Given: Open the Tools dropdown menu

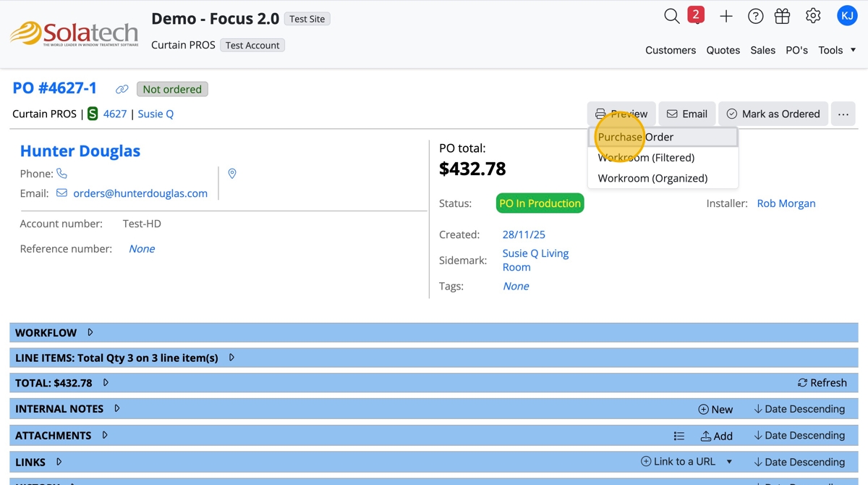Looking at the screenshot, I should coord(837,50).
